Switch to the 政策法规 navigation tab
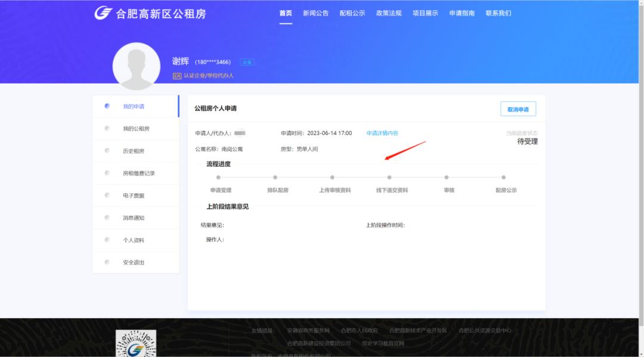 (389, 13)
